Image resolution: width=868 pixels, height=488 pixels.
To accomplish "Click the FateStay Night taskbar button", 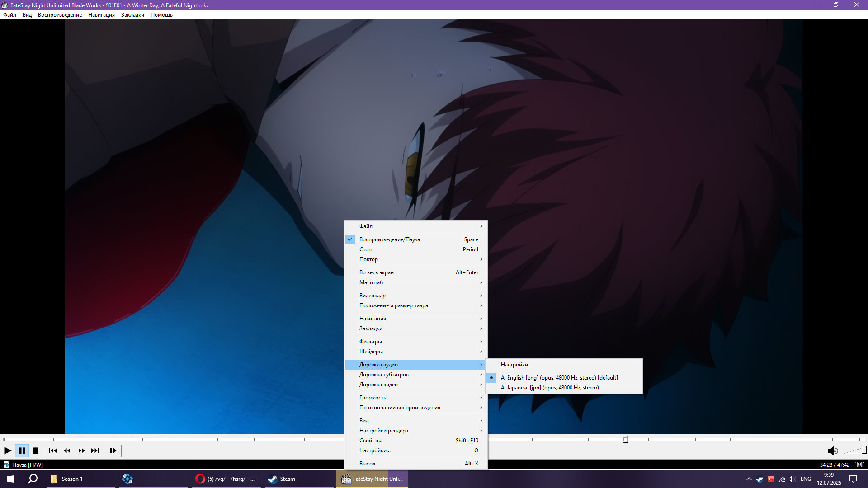I will coord(372,479).
